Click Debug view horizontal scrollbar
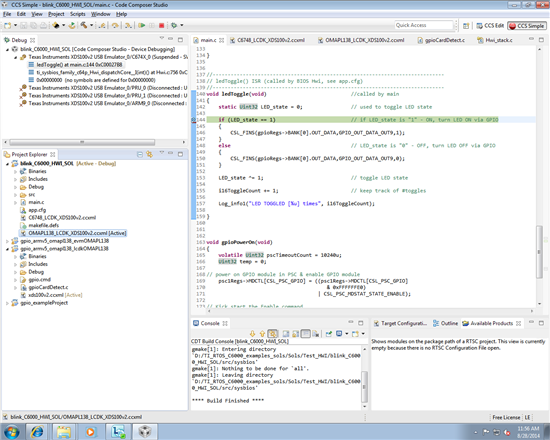This screenshot has width=550, height=440. tap(82, 142)
